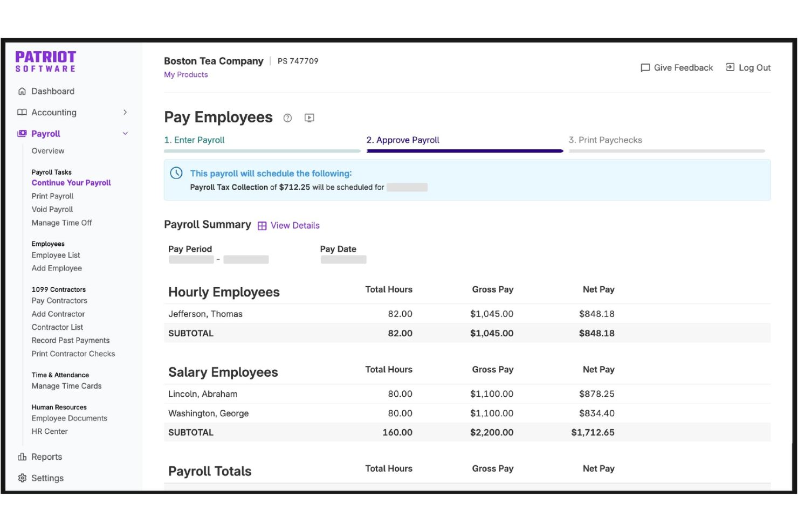Click View Details link text

click(x=295, y=225)
